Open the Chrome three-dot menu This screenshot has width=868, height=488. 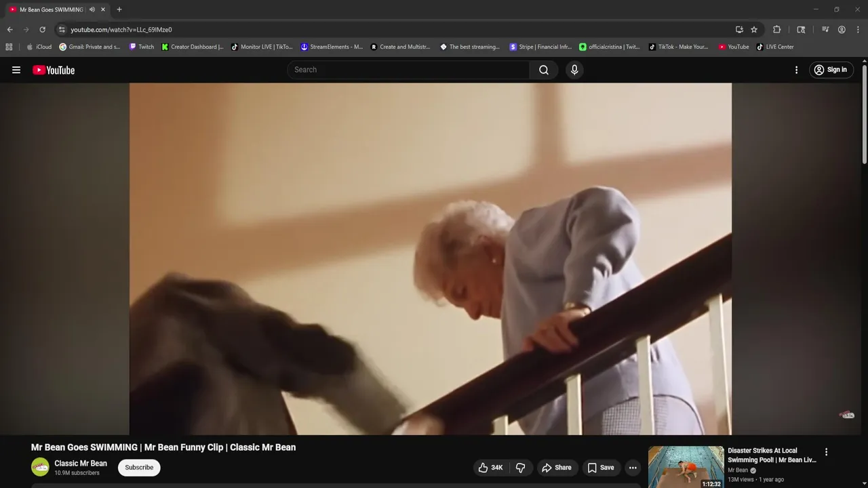pos(858,30)
